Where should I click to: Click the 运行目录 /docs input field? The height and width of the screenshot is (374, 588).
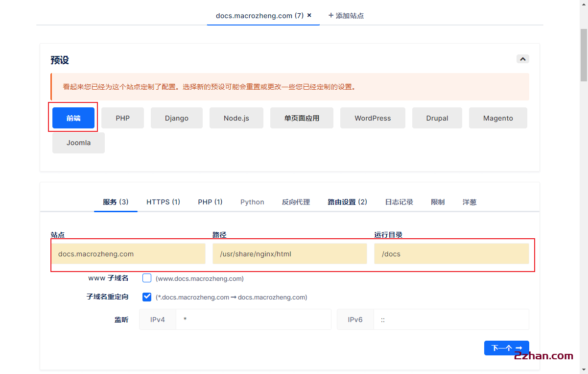[451, 253]
